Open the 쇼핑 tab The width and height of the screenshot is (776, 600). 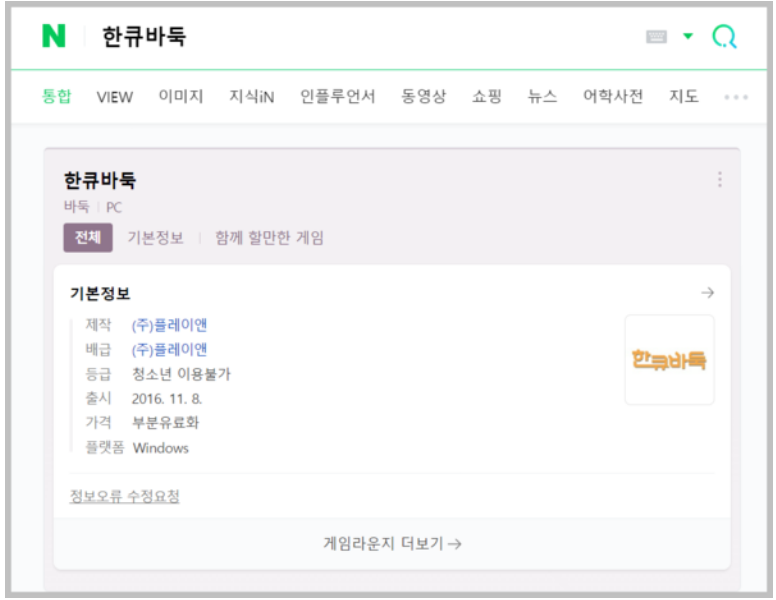pyautogui.click(x=487, y=96)
